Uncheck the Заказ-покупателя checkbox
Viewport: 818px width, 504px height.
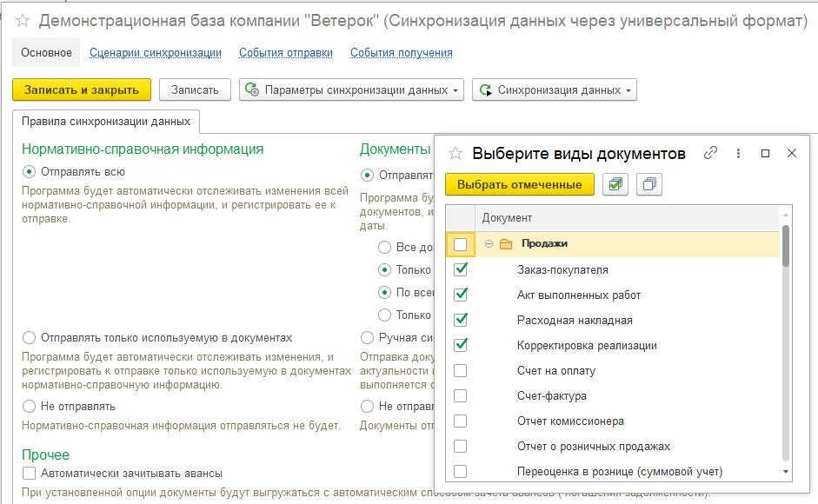[461, 269]
